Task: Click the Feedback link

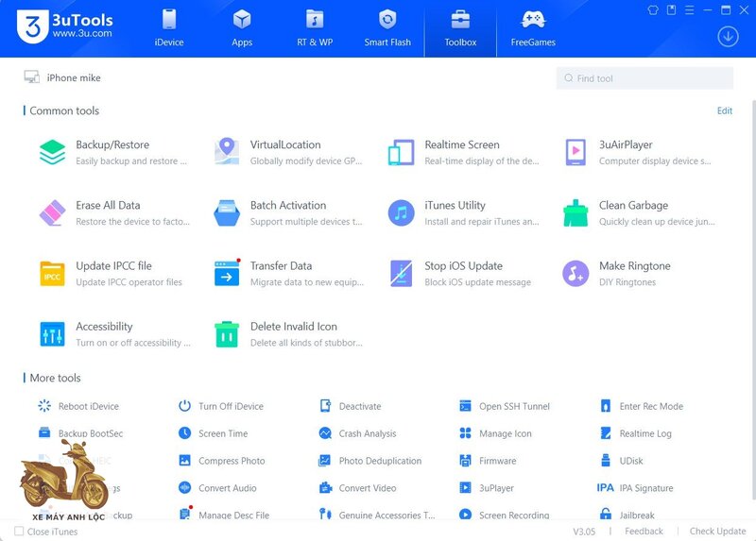Action: click(x=644, y=531)
